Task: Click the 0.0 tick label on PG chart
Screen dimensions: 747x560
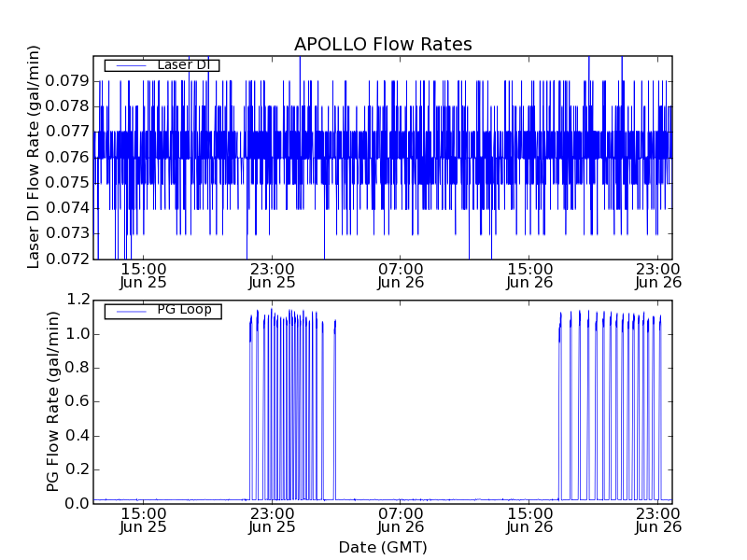Action: 78,503
